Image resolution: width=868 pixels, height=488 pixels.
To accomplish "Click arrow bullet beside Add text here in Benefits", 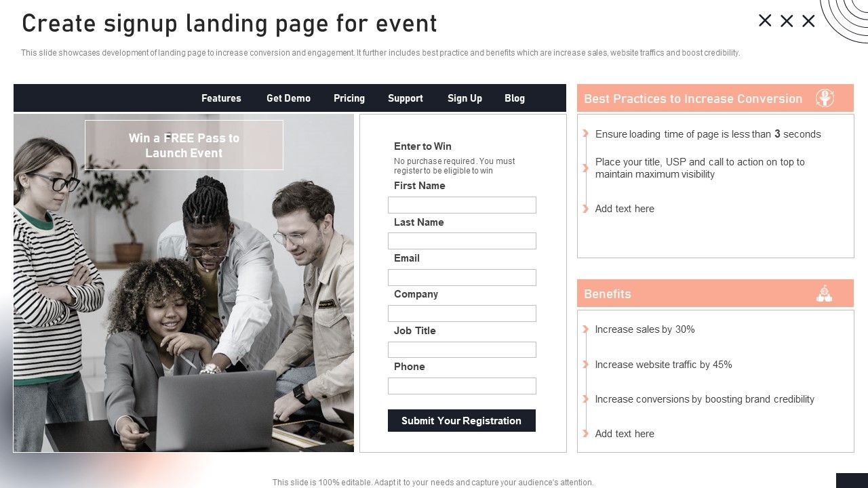I will coord(586,434).
